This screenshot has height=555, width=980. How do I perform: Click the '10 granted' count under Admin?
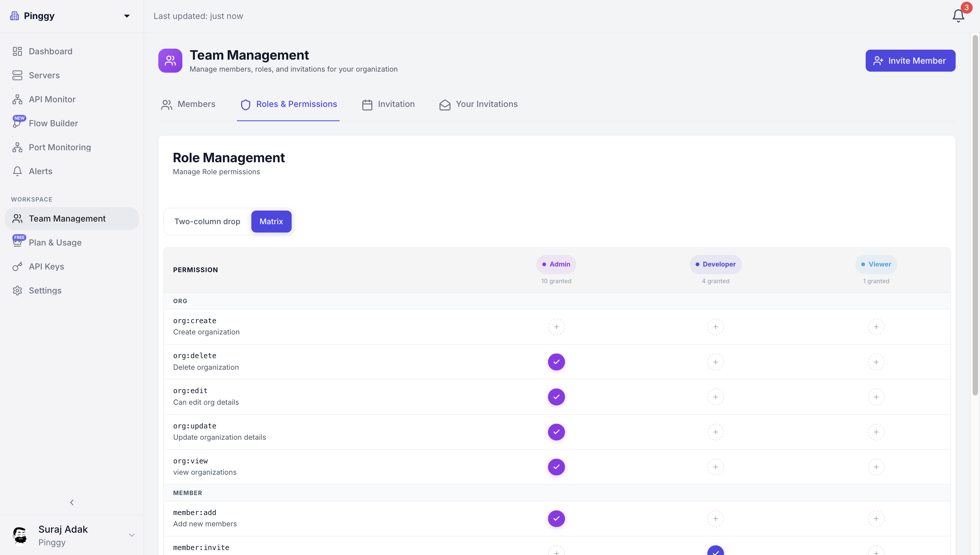coord(556,281)
